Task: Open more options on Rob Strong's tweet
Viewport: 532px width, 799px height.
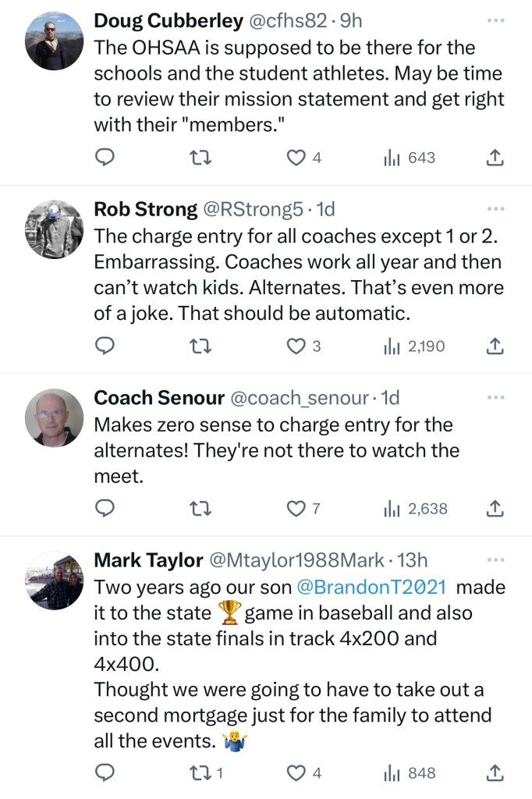Action: click(495, 209)
